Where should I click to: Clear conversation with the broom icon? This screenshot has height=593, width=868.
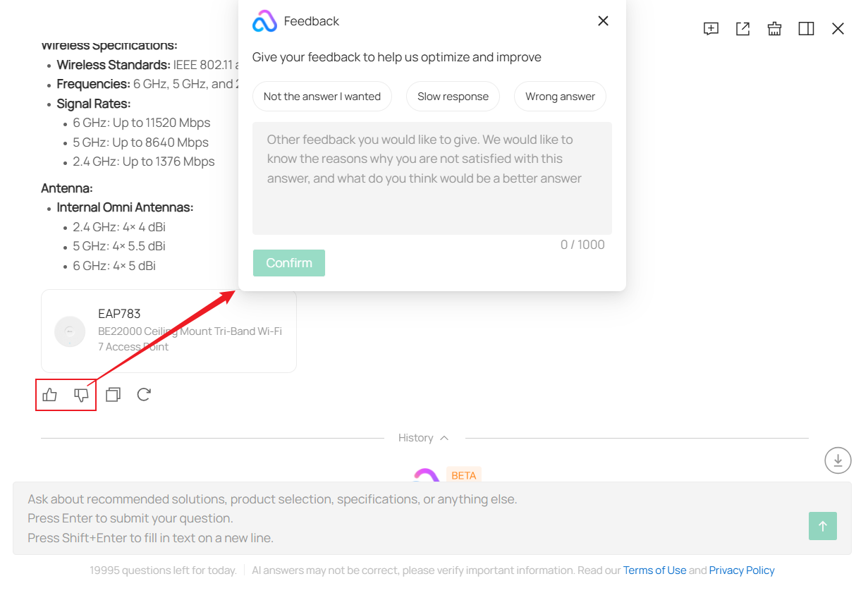coord(774,29)
